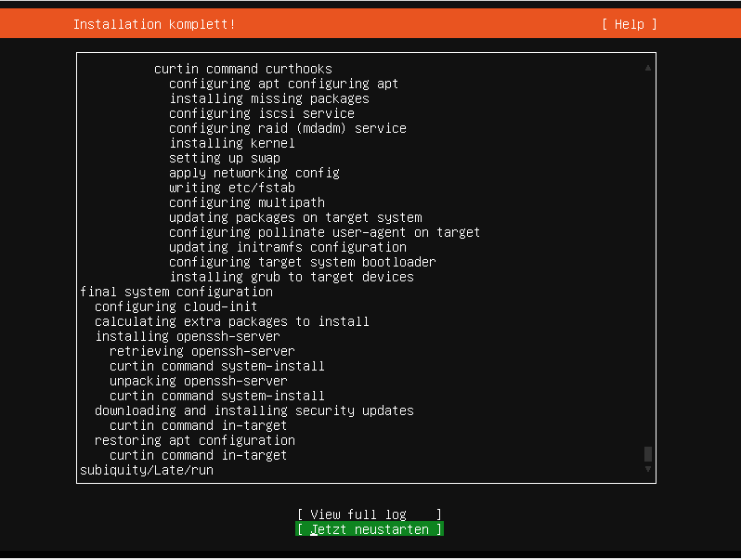Click 'restoring apt configuration' log entry
This screenshot has width=741, height=560.
(195, 440)
